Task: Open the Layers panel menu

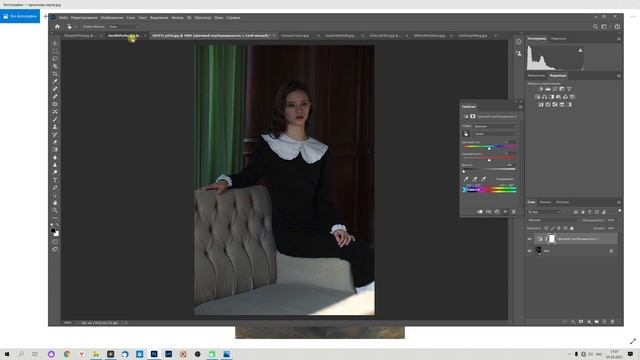Action: (619, 202)
